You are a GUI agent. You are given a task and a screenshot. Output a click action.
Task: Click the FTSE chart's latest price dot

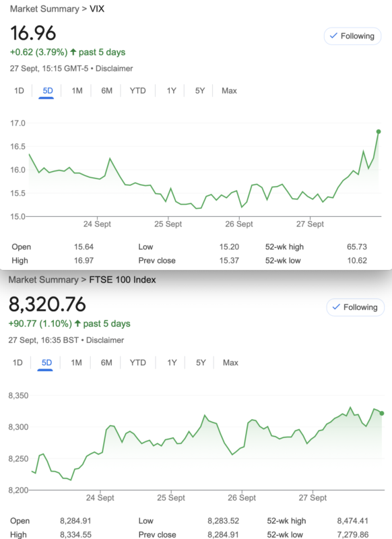pos(382,413)
